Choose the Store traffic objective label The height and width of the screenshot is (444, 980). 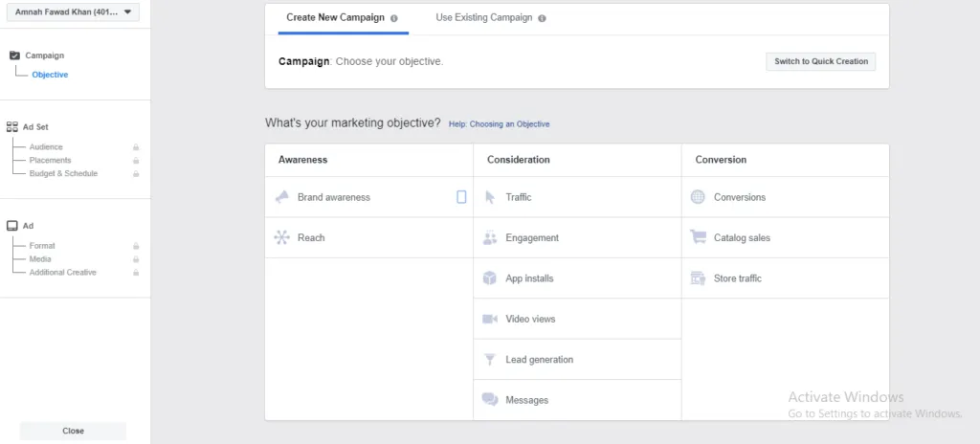point(738,278)
